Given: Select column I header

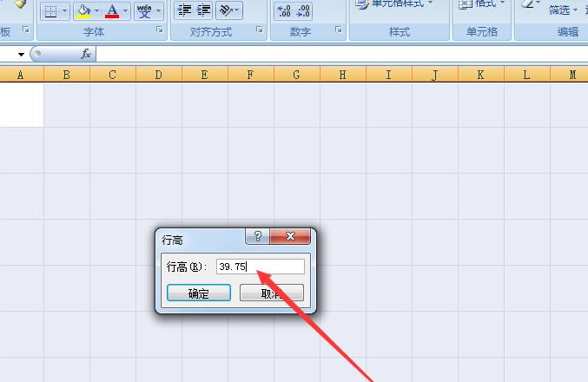Looking at the screenshot, I should pos(389,75).
